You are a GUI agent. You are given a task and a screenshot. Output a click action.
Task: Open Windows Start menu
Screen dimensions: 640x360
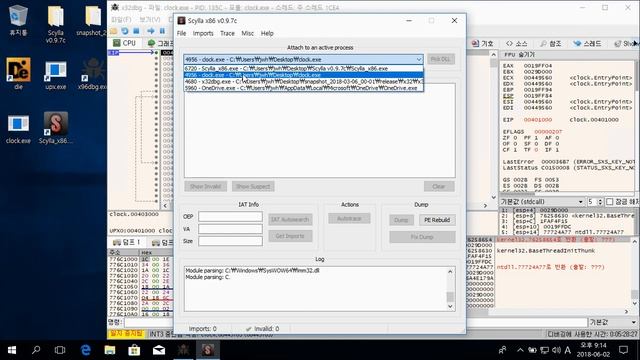(x=12, y=350)
